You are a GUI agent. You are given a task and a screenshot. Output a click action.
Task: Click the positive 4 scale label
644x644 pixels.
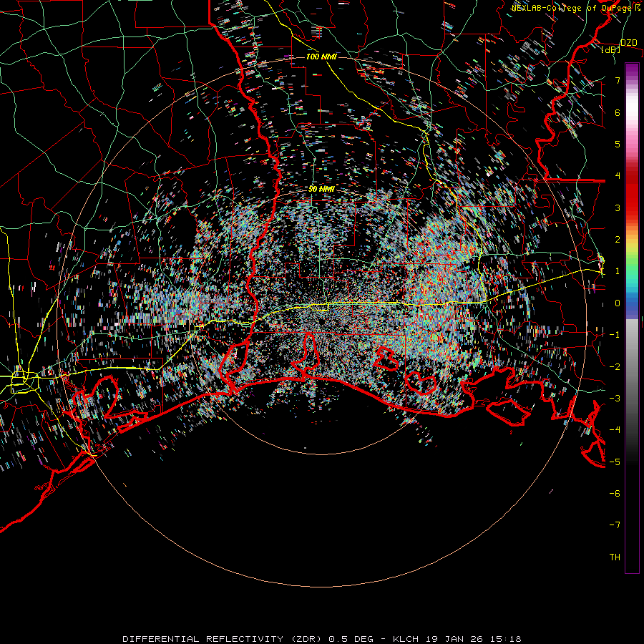pyautogui.click(x=618, y=176)
